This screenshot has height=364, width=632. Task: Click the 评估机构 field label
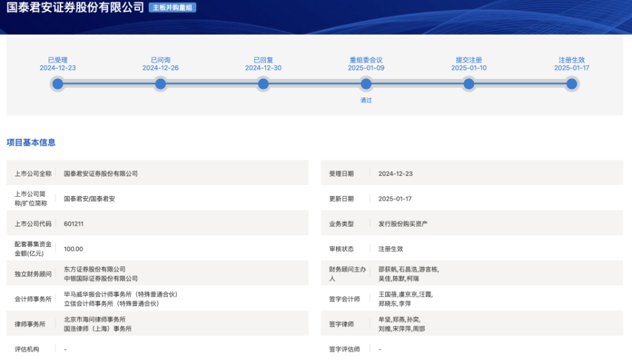(x=27, y=350)
